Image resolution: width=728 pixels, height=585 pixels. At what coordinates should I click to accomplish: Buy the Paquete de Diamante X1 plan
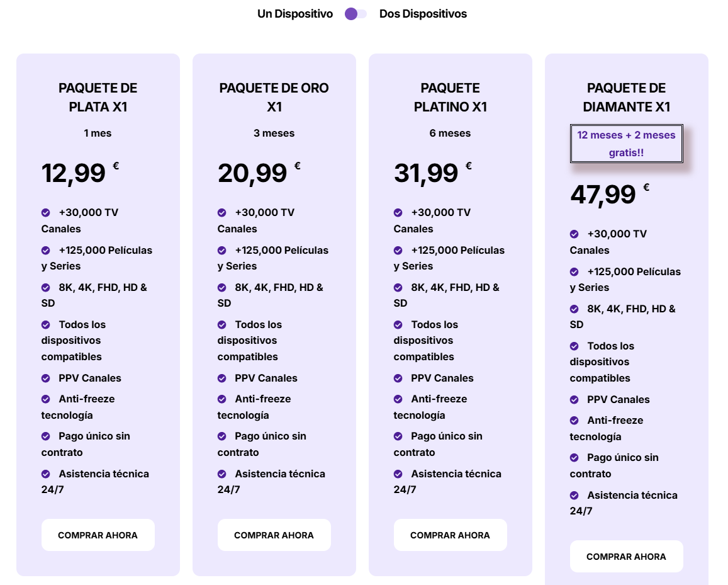(626, 557)
